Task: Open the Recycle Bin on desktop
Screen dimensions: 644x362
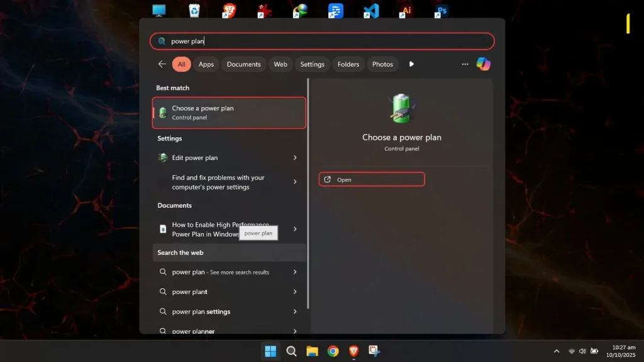Action: [194, 11]
